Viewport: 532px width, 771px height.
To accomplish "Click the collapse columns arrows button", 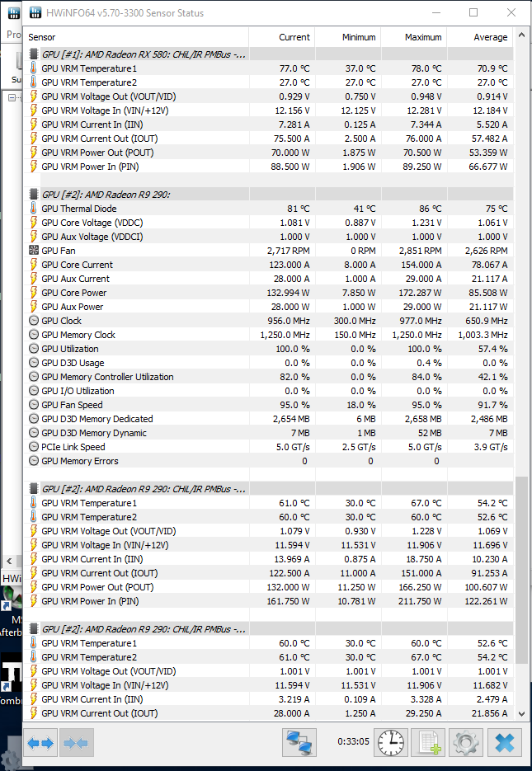I will coord(77,742).
